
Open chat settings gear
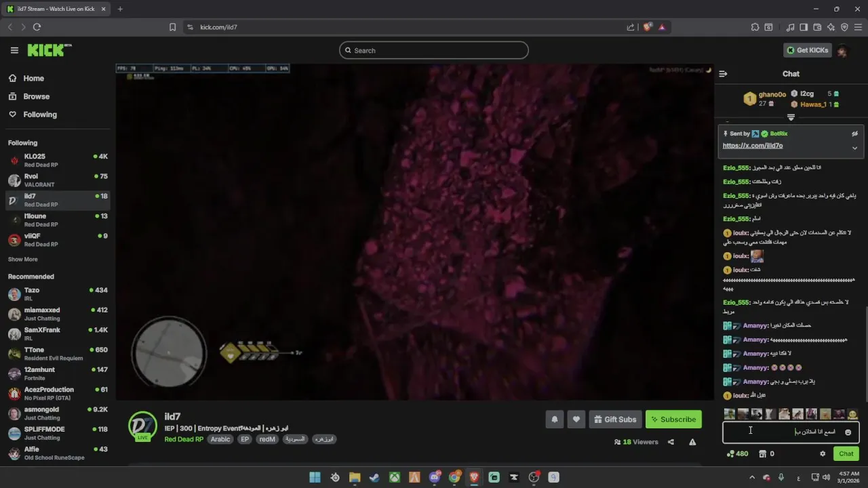[823, 453]
